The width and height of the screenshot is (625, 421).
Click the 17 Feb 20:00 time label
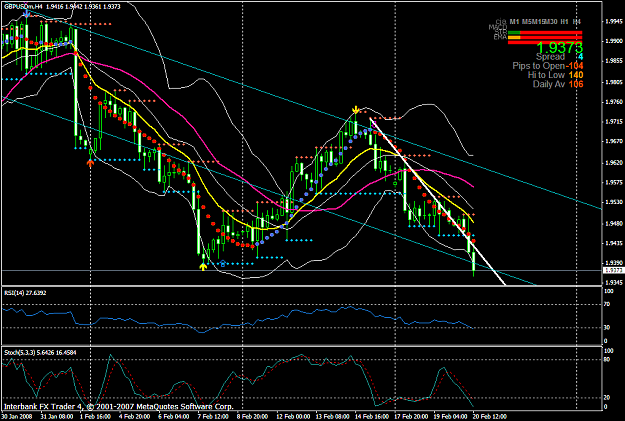411,417
